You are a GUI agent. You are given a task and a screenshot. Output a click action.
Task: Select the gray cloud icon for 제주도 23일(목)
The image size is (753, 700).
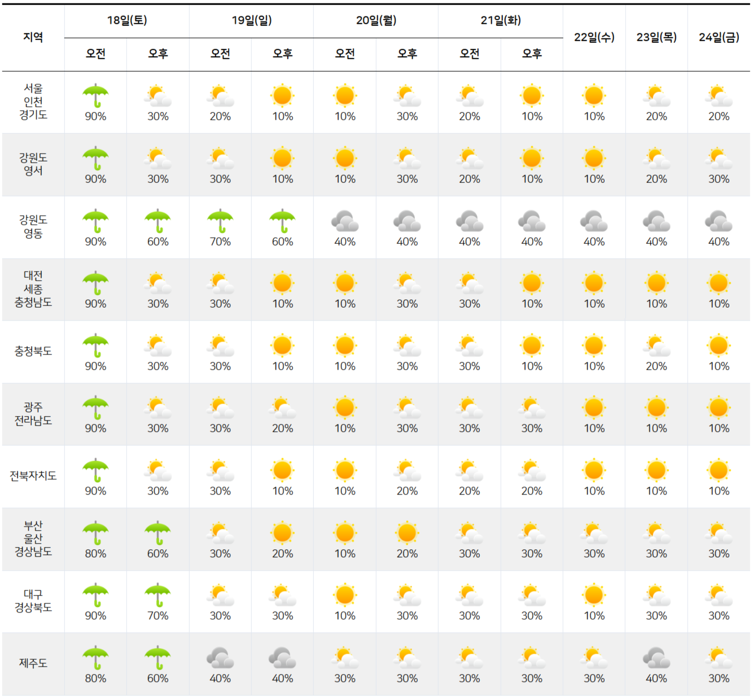[656, 658]
